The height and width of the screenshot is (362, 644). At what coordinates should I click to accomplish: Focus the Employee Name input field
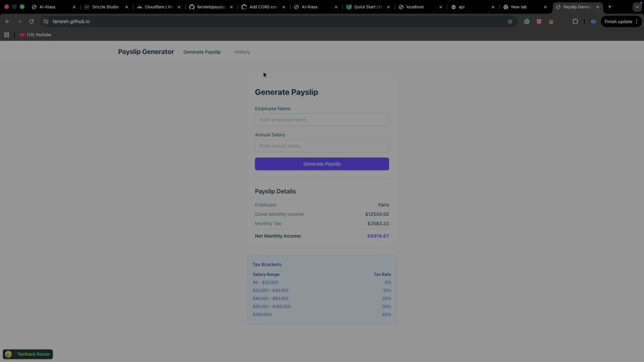[322, 120]
